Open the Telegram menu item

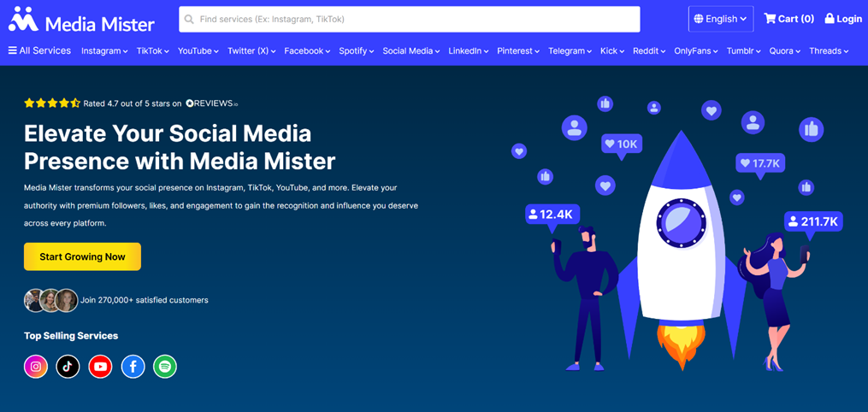570,51
